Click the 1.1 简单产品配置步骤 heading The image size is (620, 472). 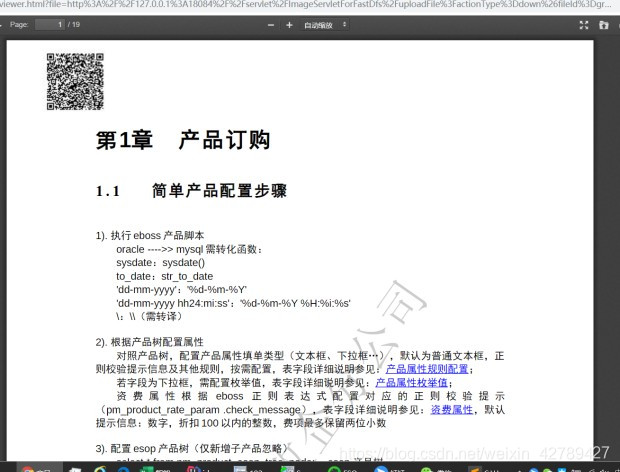coord(191,191)
